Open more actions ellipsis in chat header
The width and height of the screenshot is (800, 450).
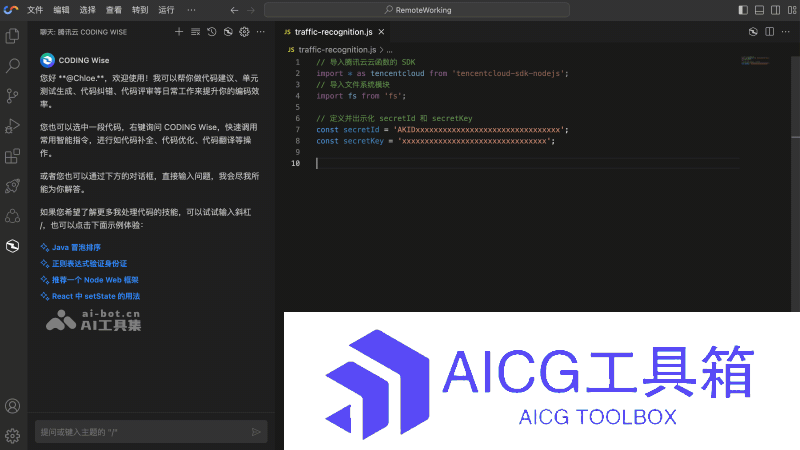(x=261, y=32)
